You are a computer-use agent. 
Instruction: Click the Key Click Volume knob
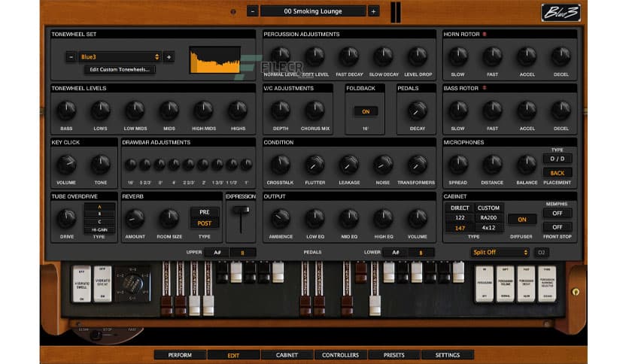(x=66, y=165)
